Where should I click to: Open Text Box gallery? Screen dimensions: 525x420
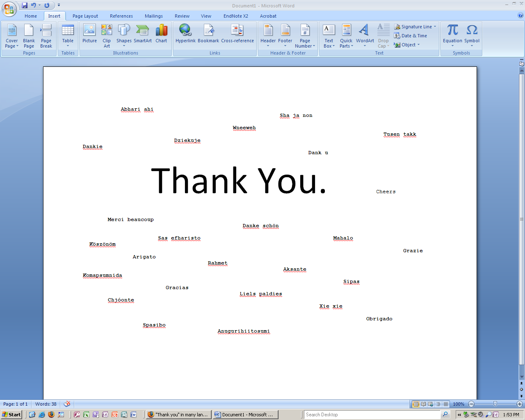329,36
